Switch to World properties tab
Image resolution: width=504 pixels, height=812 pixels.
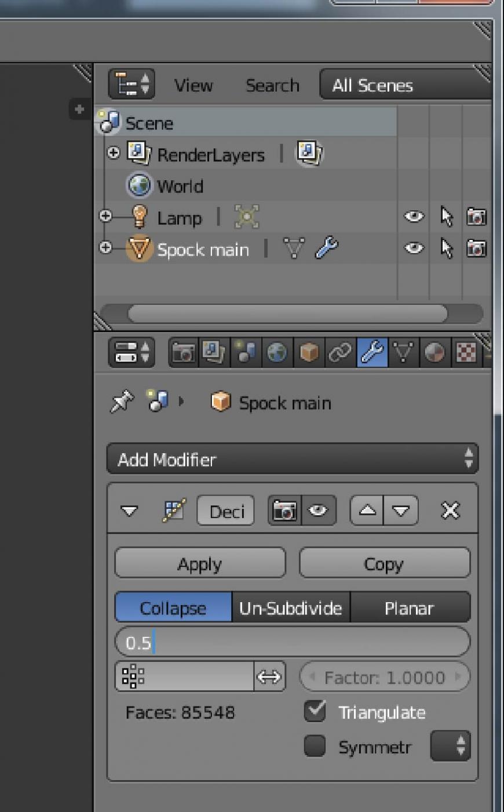pos(277,352)
